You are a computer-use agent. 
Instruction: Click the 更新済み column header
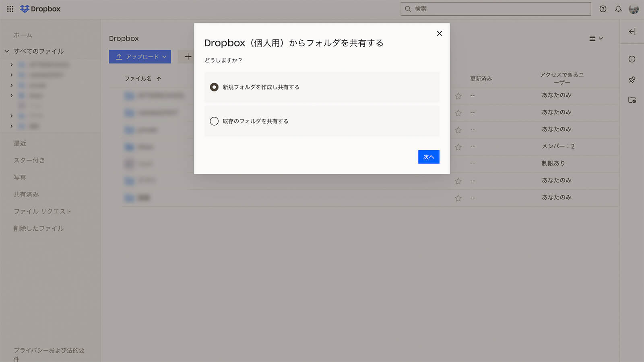(481, 79)
